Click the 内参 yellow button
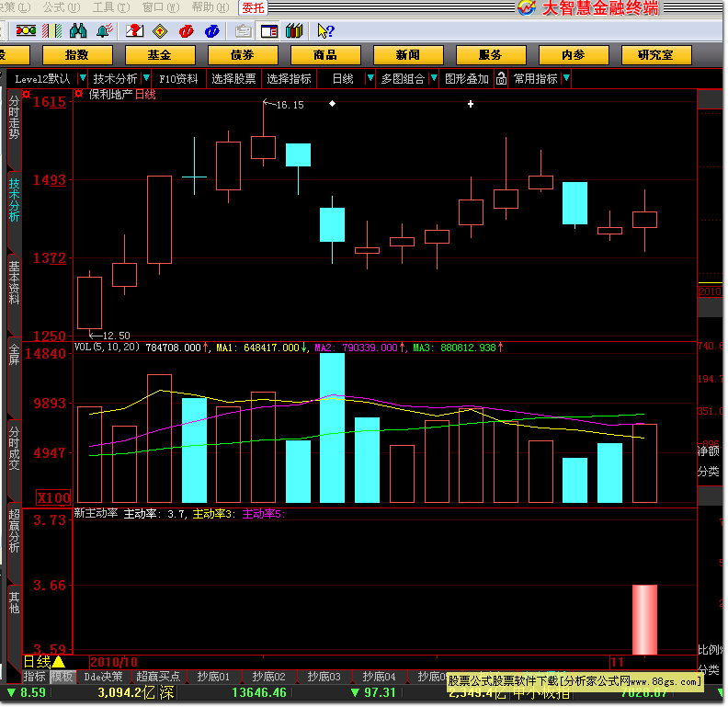This screenshot has height=707, width=728. click(573, 55)
